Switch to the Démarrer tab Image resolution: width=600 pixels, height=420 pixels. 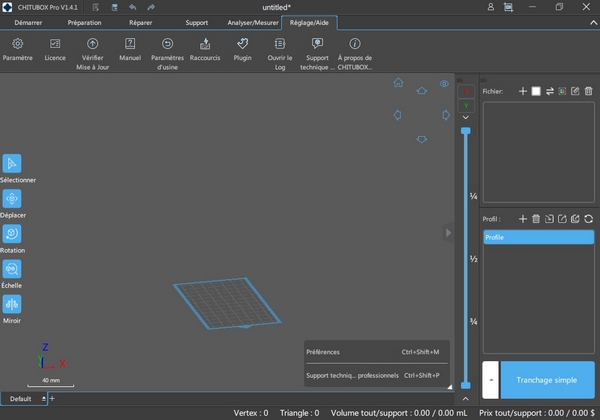pos(28,23)
